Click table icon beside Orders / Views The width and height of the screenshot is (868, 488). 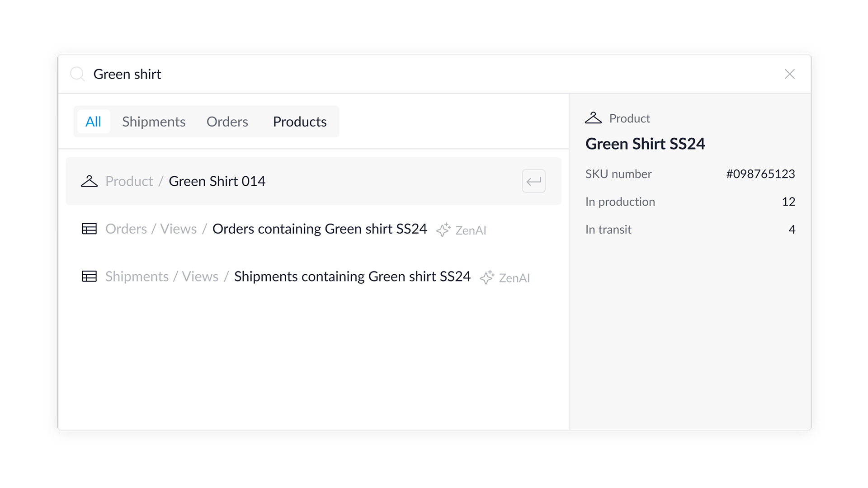tap(89, 229)
